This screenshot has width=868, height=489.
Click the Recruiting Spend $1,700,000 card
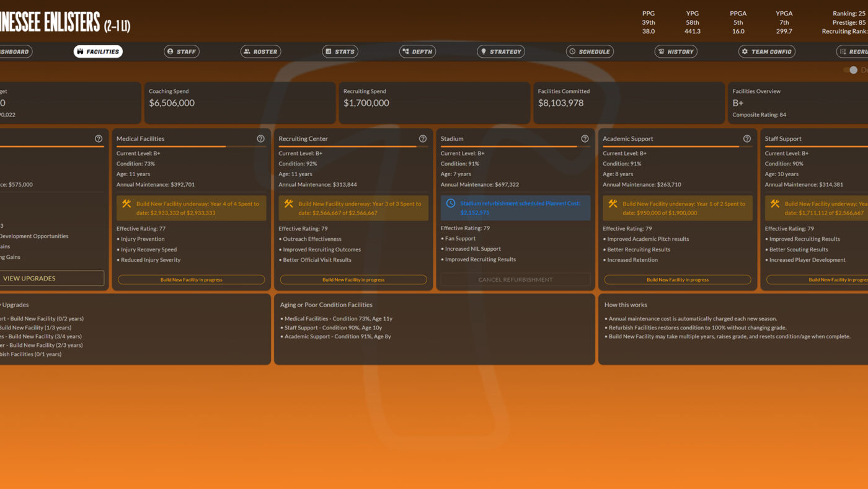coord(435,103)
